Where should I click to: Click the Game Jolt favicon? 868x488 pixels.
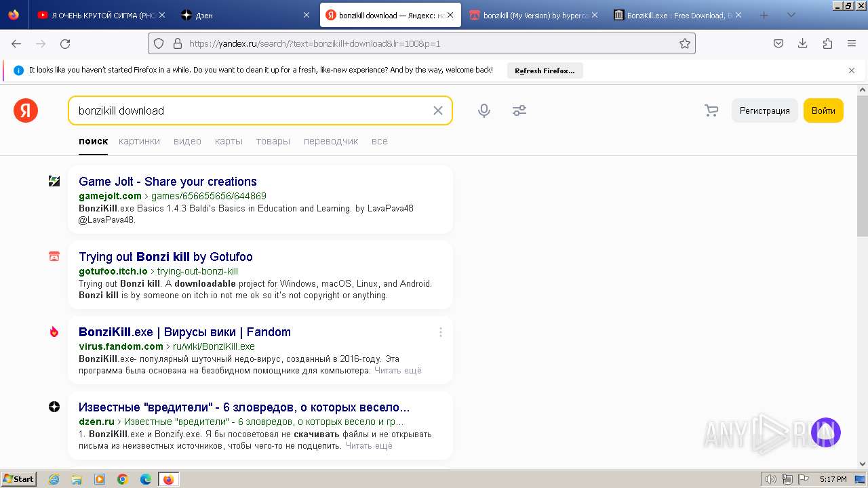54,181
